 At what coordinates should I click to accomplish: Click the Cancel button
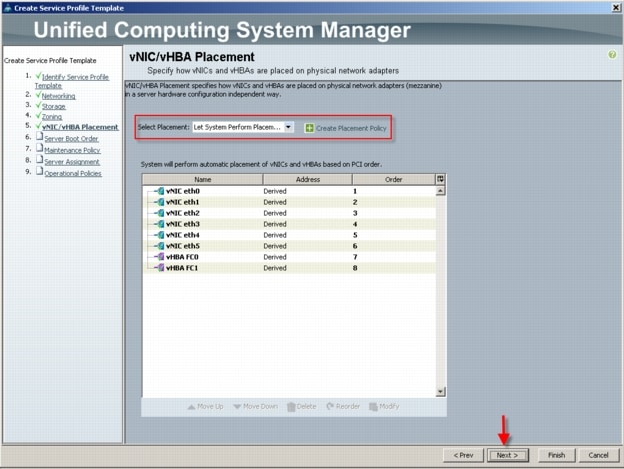click(599, 455)
